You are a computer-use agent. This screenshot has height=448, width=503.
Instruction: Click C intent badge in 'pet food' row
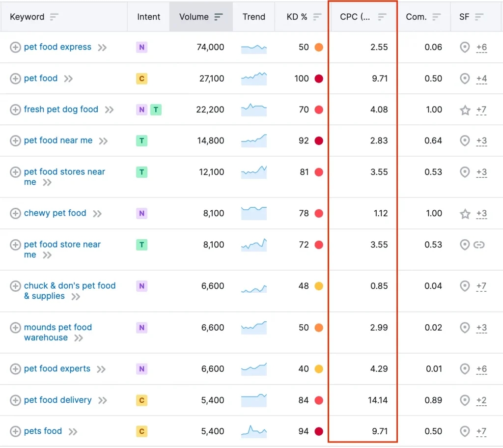142,79
